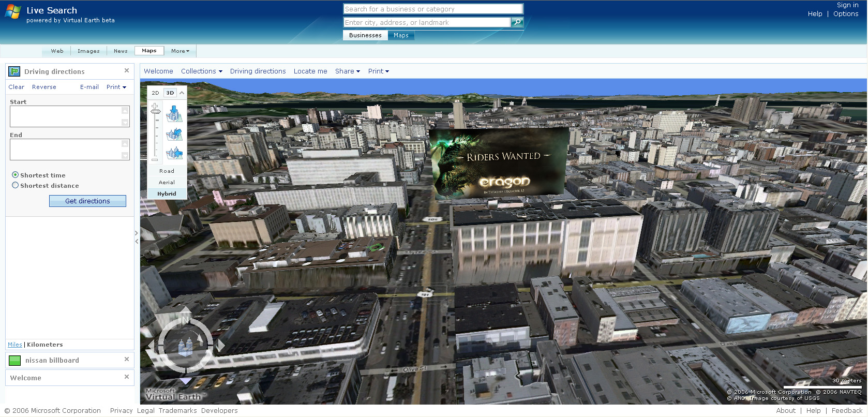The width and height of the screenshot is (868, 417).
Task: Click the Eragon billboard in the map
Action: point(500,163)
